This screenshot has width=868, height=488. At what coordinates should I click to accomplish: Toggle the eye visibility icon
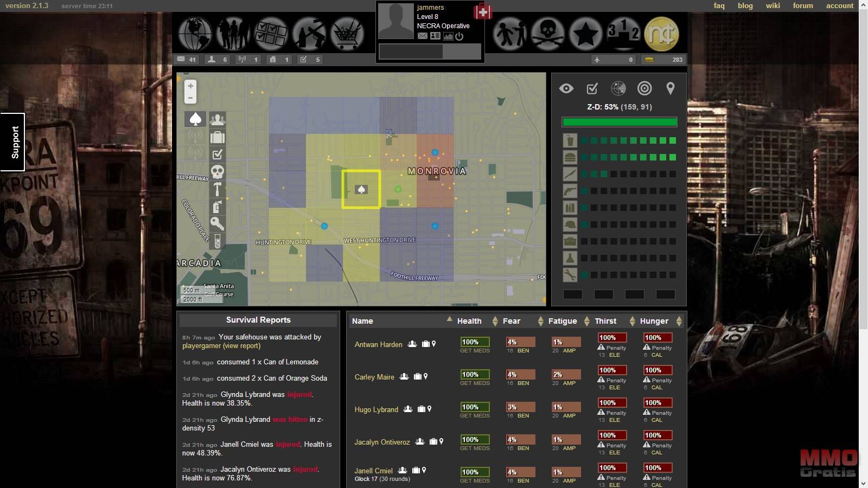(566, 88)
